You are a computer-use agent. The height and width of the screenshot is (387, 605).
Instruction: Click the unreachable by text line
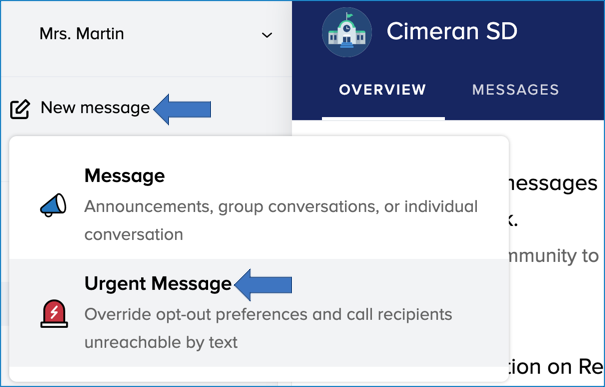tap(161, 342)
